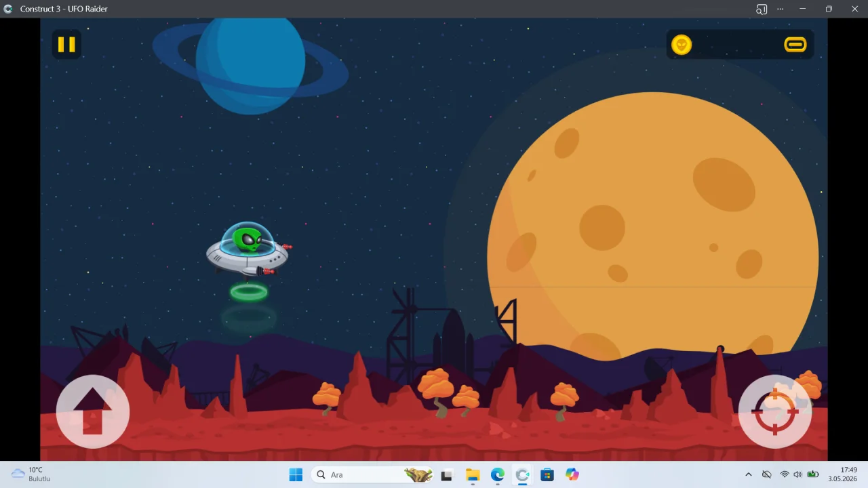Open the app search icon in title bar
The image size is (868, 488).
(762, 9)
